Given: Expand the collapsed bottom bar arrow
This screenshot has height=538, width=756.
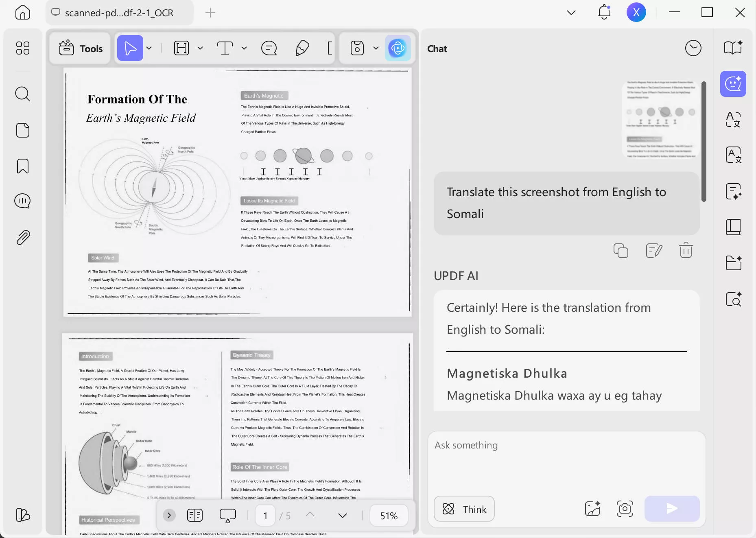Looking at the screenshot, I should [x=169, y=516].
